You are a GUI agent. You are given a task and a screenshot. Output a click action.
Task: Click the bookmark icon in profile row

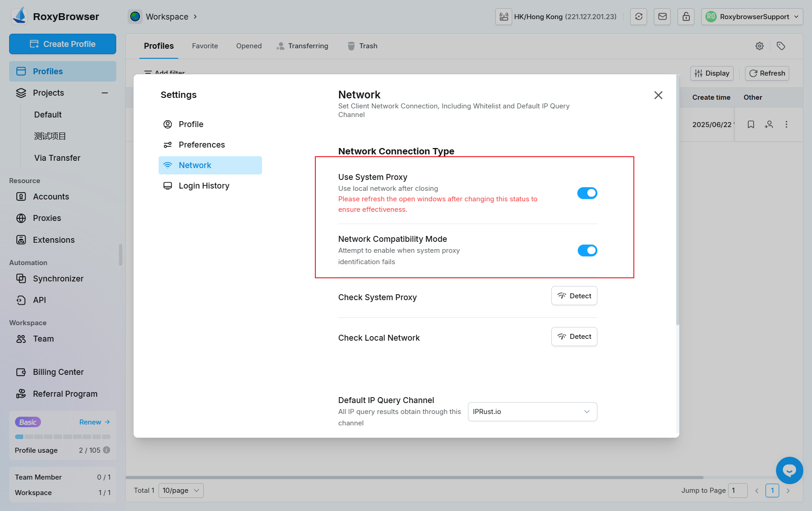point(750,124)
